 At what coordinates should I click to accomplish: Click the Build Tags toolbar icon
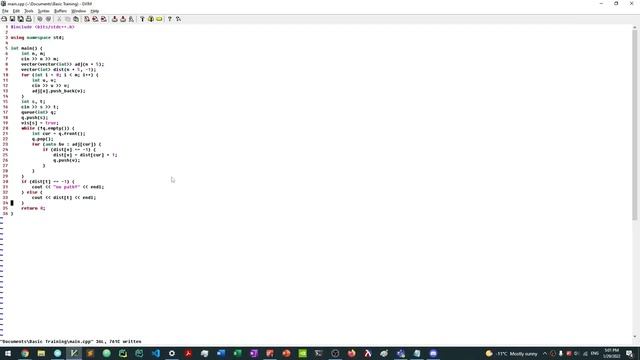tap(151, 19)
